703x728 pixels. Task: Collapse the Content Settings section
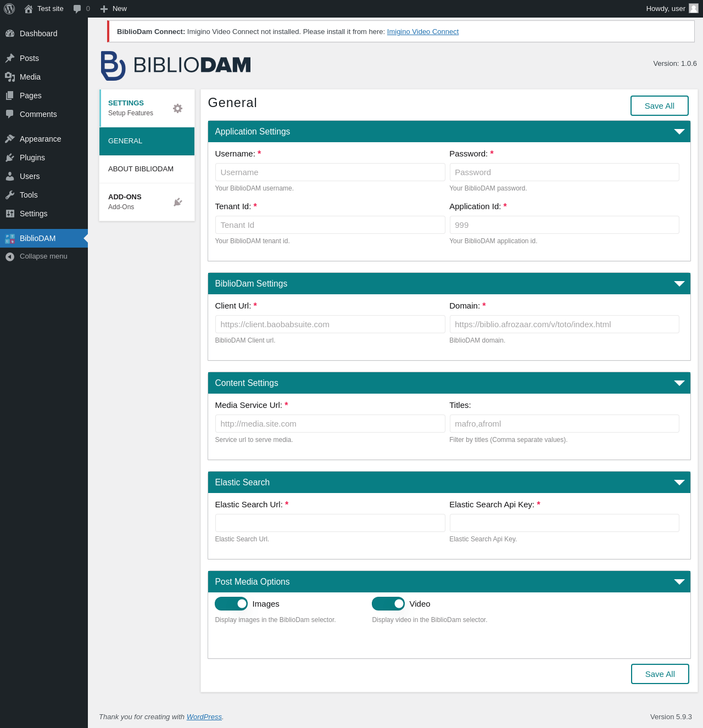679,383
